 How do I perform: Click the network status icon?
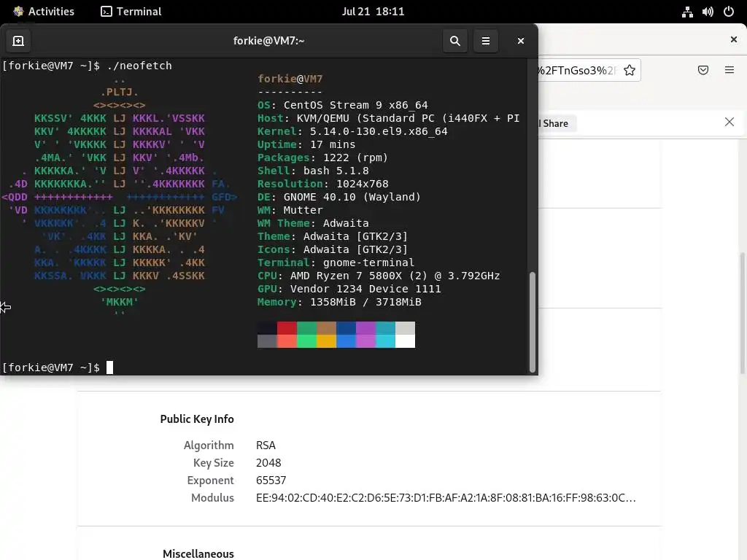coord(687,12)
